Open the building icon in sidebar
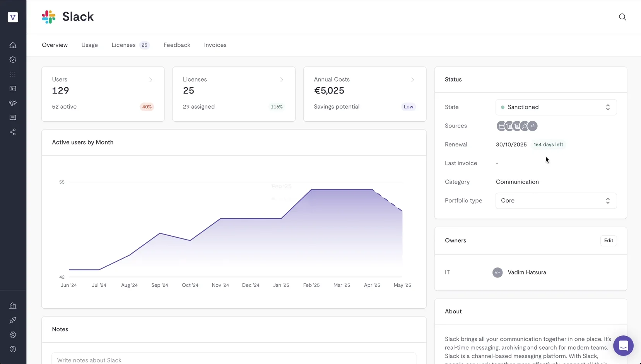Viewport: 641px width, 364px height. point(13,306)
